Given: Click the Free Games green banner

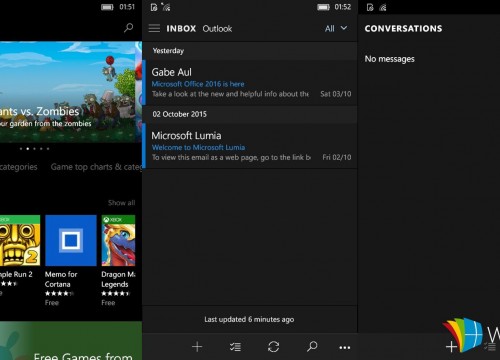Looking at the screenshot, I should click(x=71, y=341).
